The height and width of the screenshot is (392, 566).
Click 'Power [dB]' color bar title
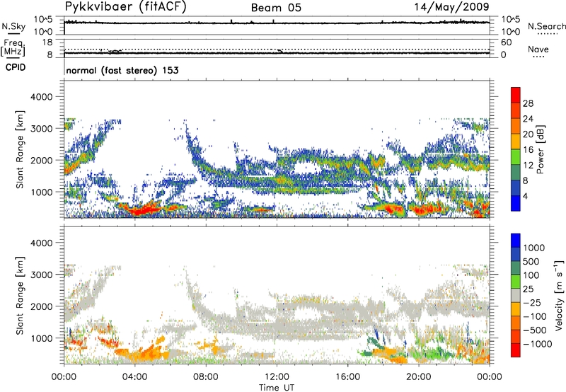540,149
